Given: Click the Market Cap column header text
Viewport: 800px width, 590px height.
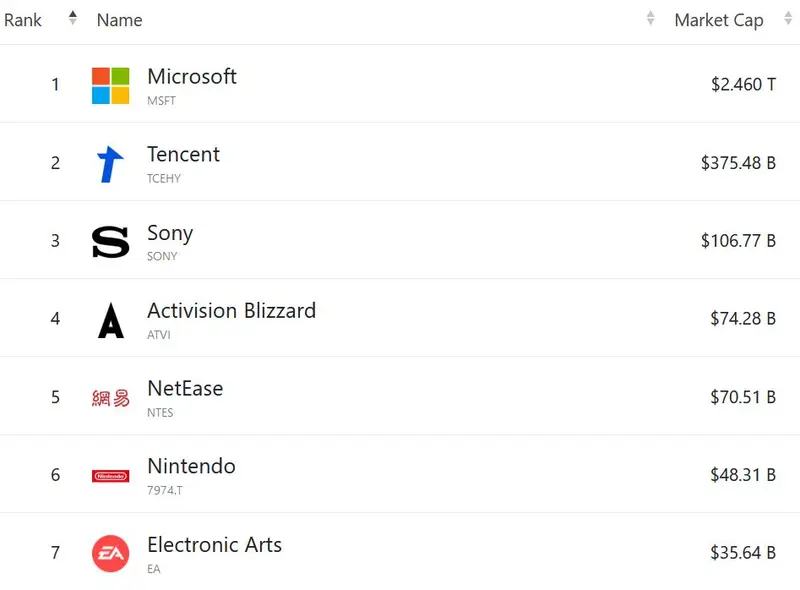Looking at the screenshot, I should pyautogui.click(x=719, y=20).
